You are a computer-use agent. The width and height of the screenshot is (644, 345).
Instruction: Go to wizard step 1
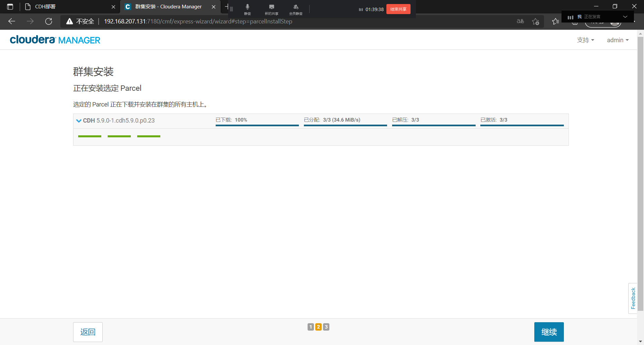click(x=311, y=327)
